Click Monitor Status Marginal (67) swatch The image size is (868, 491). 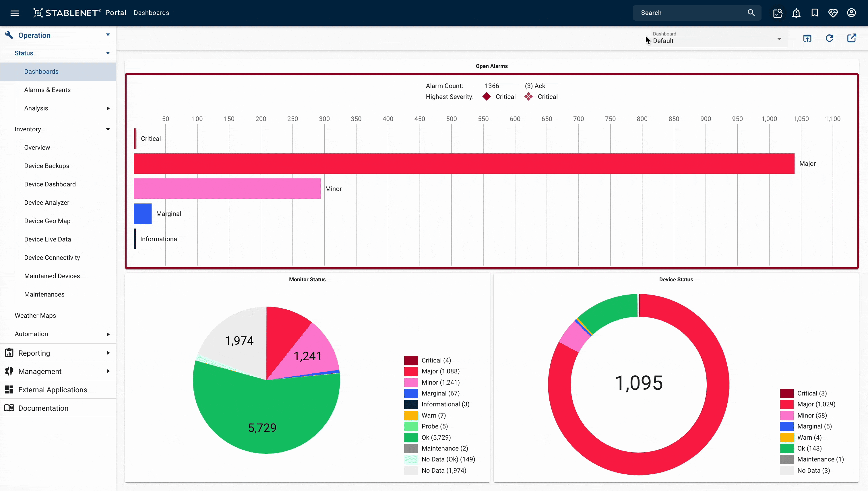(x=411, y=393)
